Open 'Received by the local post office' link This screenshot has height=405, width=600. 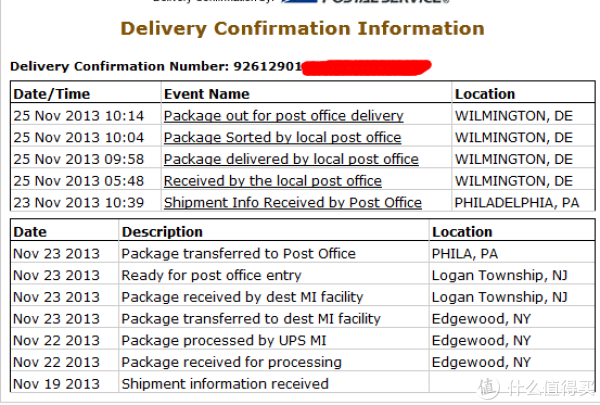click(273, 181)
